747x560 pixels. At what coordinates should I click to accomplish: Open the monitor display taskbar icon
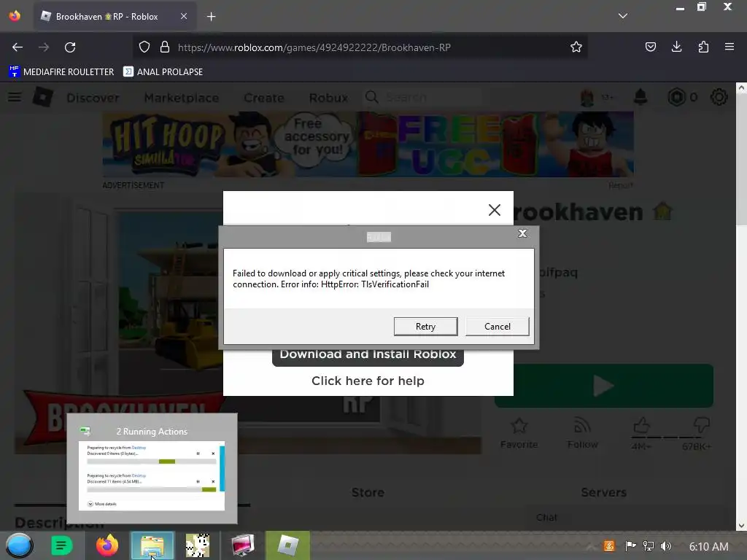click(242, 545)
